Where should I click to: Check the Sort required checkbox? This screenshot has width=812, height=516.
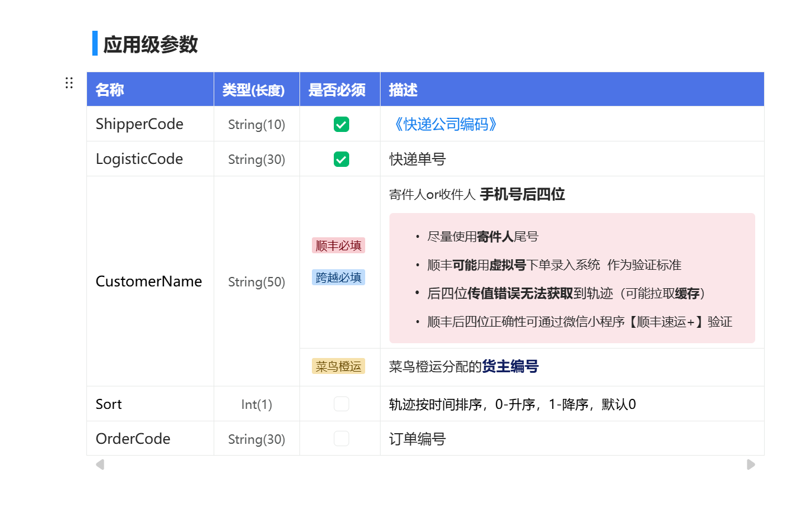click(341, 404)
